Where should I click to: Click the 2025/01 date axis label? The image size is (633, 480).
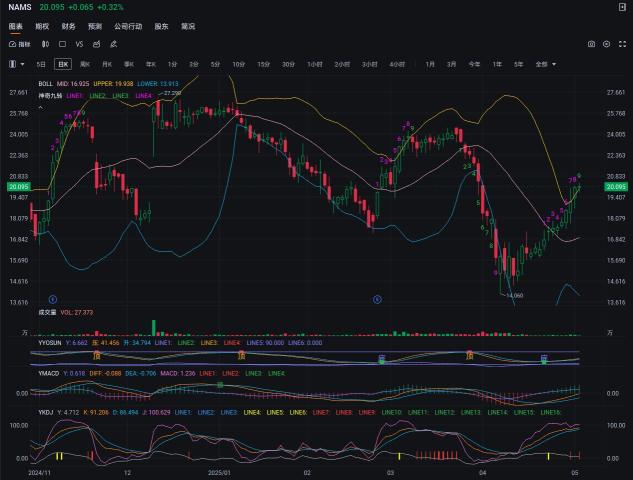[219, 473]
